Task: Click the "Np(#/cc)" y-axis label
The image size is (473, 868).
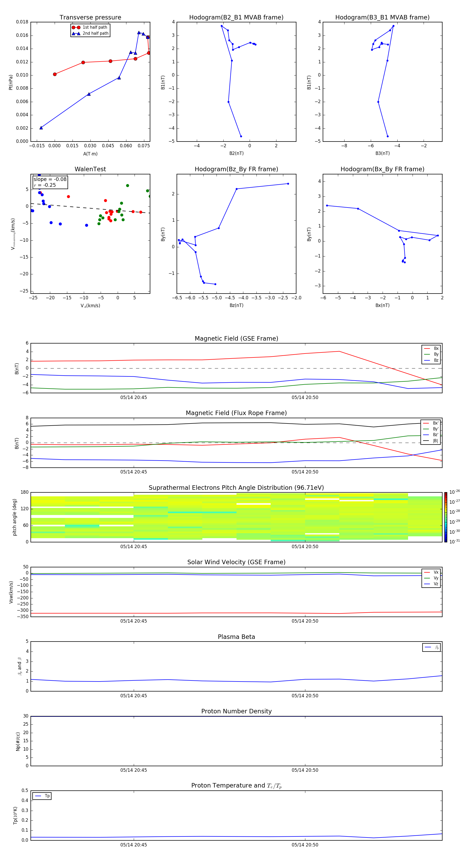Action: tap(18, 741)
